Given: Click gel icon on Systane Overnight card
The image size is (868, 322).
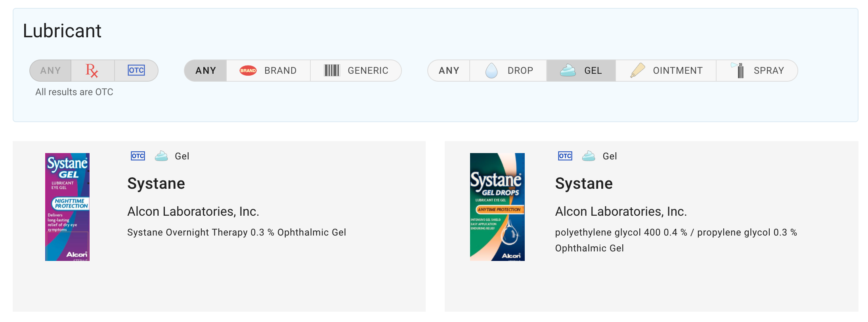Looking at the screenshot, I should coord(161,156).
